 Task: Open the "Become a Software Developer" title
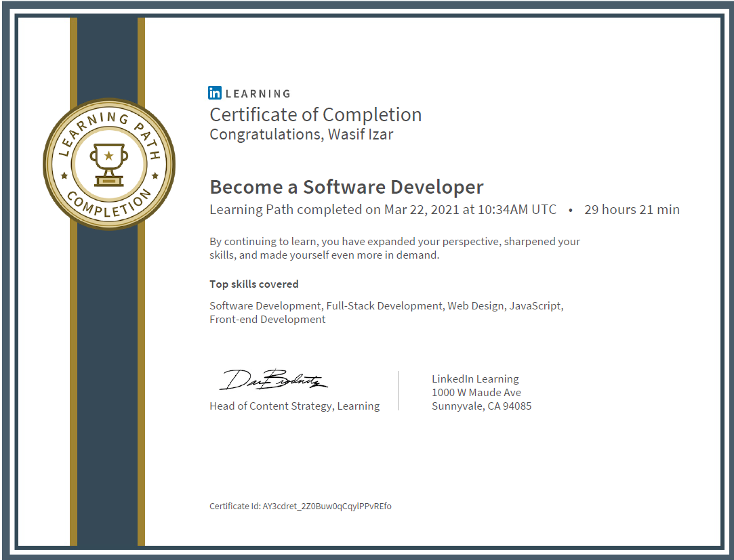coord(346,187)
